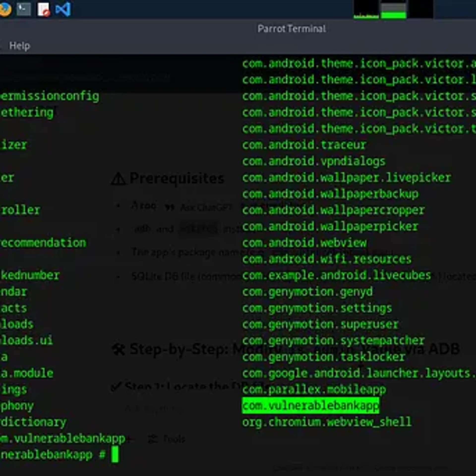The image size is (476, 476).
Task: Click org.chromium.webview_shell line
Action: 327,422
